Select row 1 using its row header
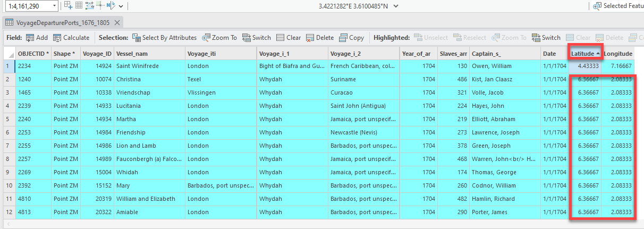 [7, 66]
